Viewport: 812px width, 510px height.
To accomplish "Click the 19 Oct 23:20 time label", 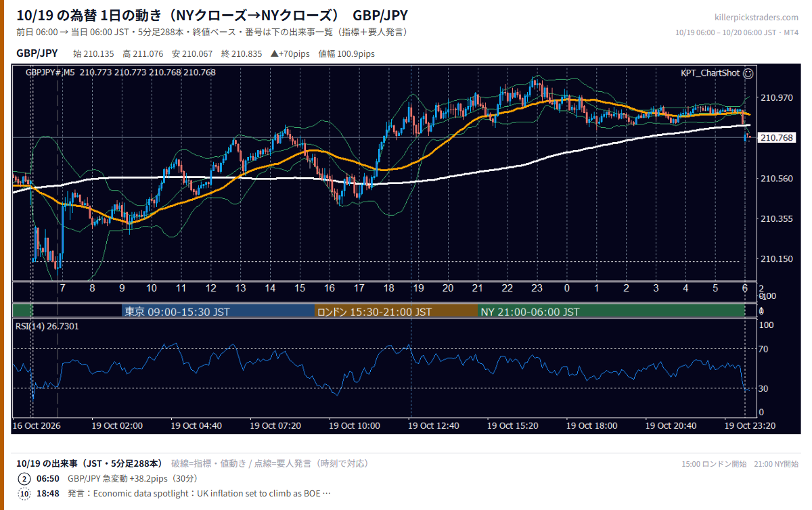I will coord(750,426).
